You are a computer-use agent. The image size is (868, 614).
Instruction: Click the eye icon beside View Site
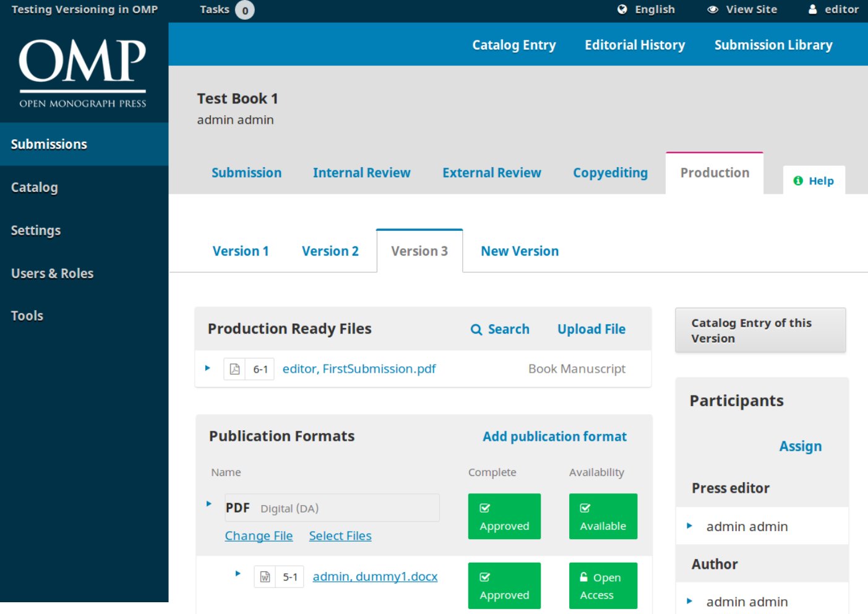click(x=713, y=9)
